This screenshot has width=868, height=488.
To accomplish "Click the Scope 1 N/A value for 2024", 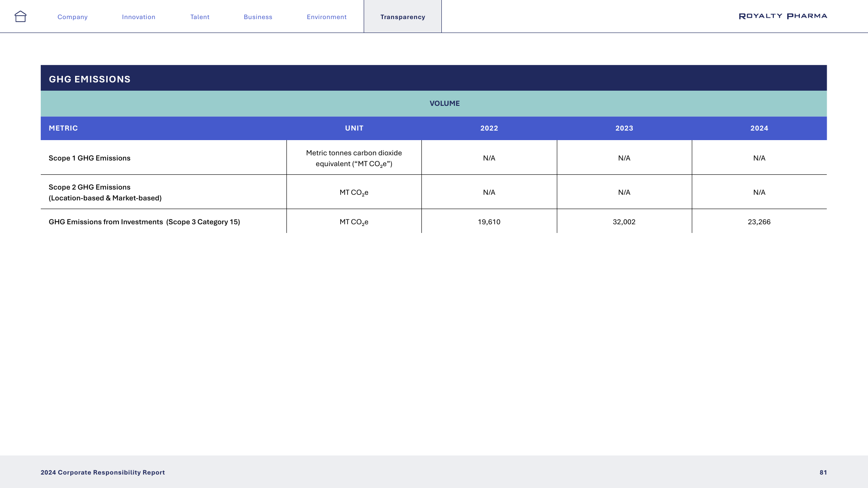I will tap(759, 158).
